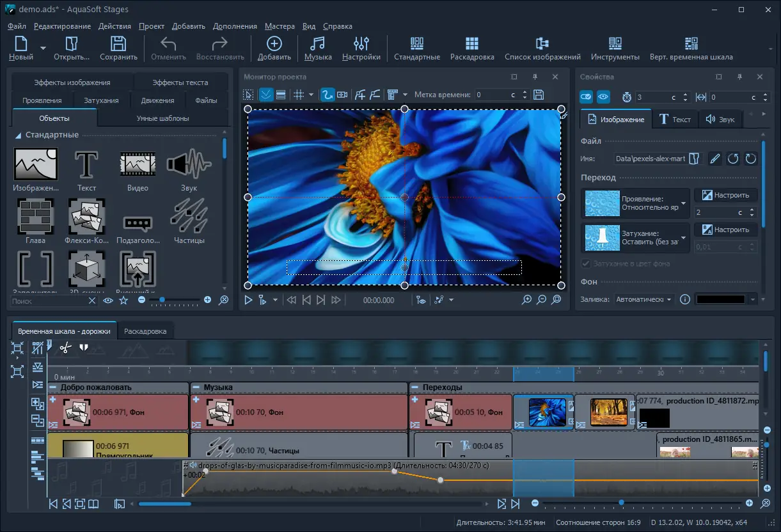Viewport: 781px width, 532px height.
Task: Collapse the Стандартные objects section
Action: coord(19,135)
